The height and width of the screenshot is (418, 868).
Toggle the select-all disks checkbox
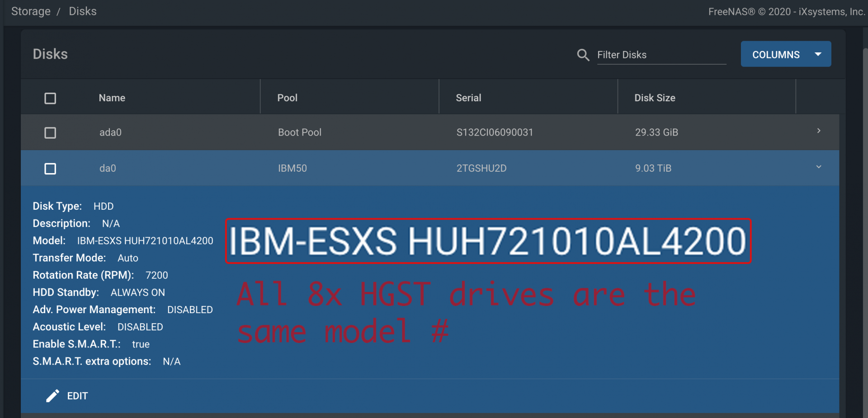tap(50, 98)
